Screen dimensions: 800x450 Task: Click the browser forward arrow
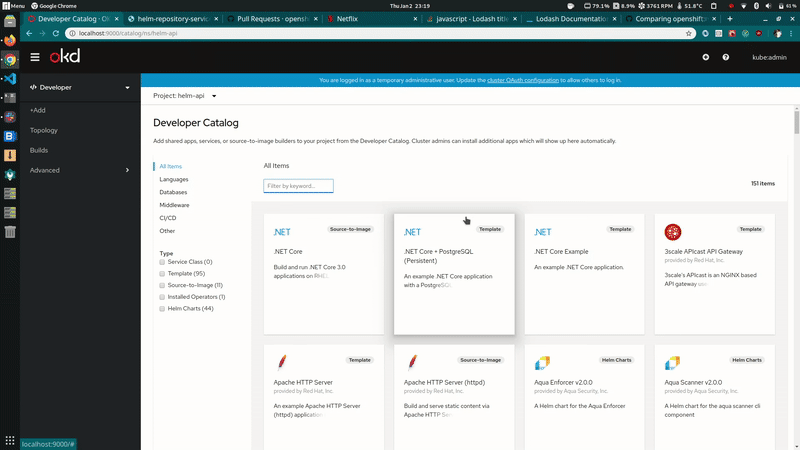pos(42,33)
